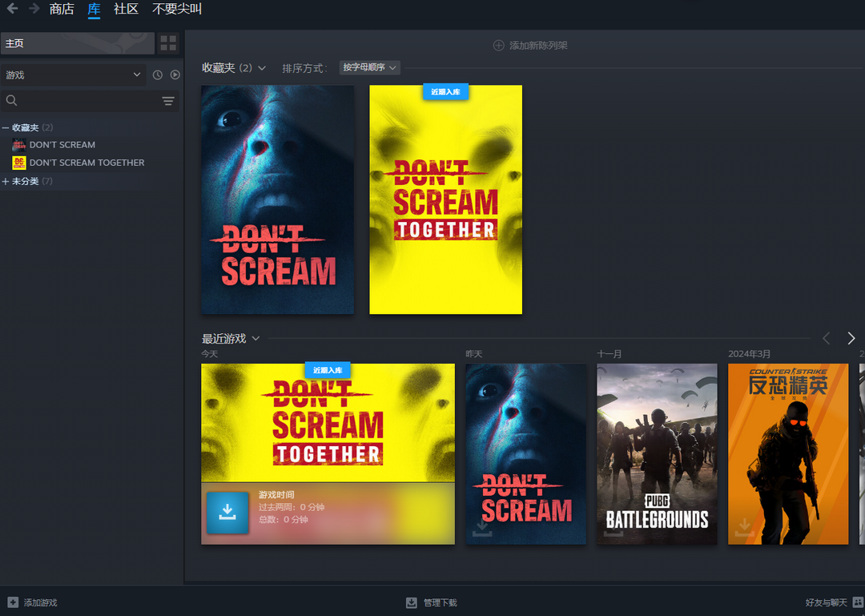Open advanced filter options icon
The width and height of the screenshot is (865, 616).
click(x=168, y=101)
